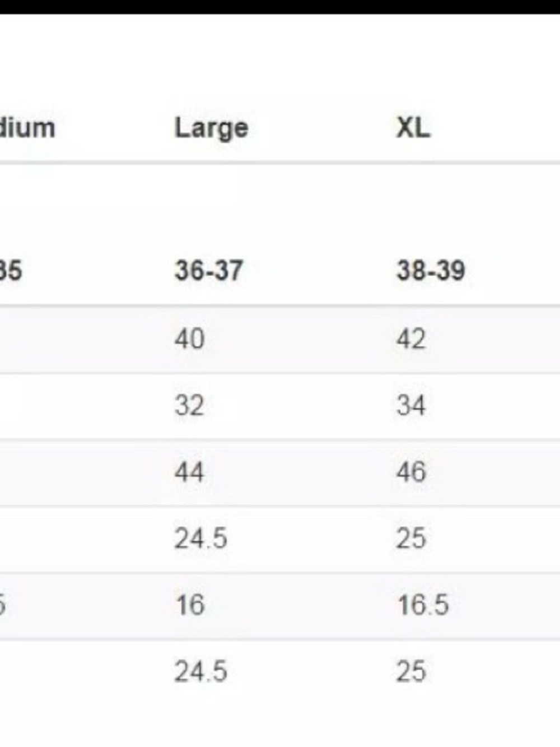Screen dimensions: 560x747
Task: Click the Large column header
Action: click(x=211, y=129)
